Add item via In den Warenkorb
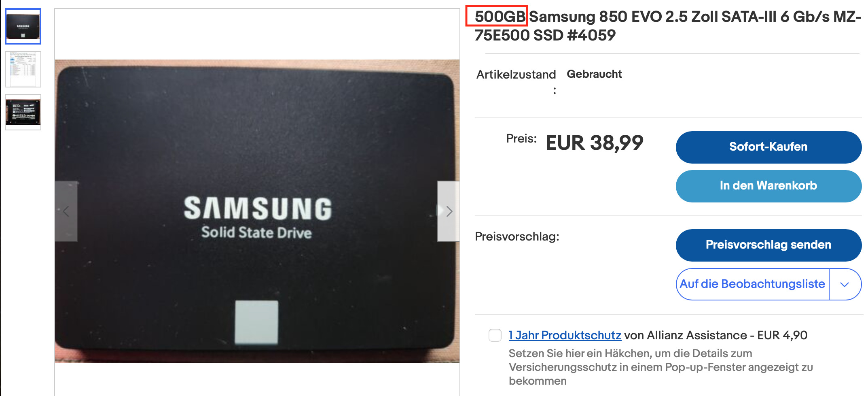The width and height of the screenshot is (868, 396). pyautogui.click(x=768, y=186)
